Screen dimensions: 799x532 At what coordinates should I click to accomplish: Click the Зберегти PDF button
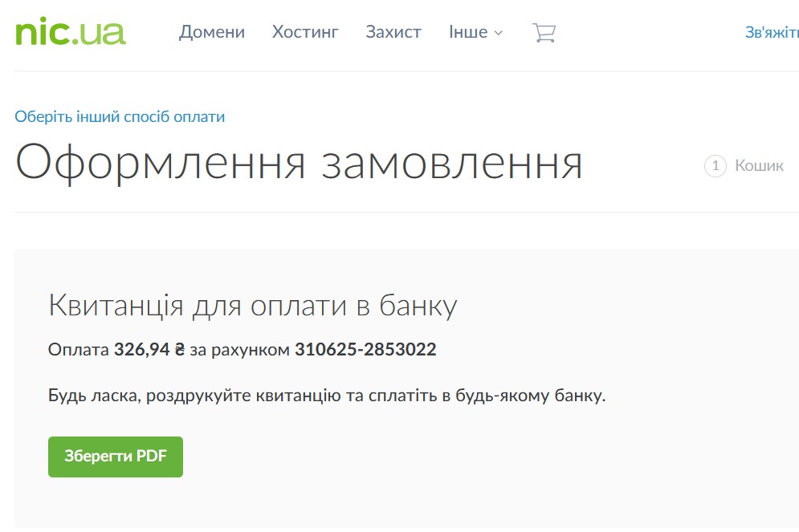pyautogui.click(x=116, y=457)
